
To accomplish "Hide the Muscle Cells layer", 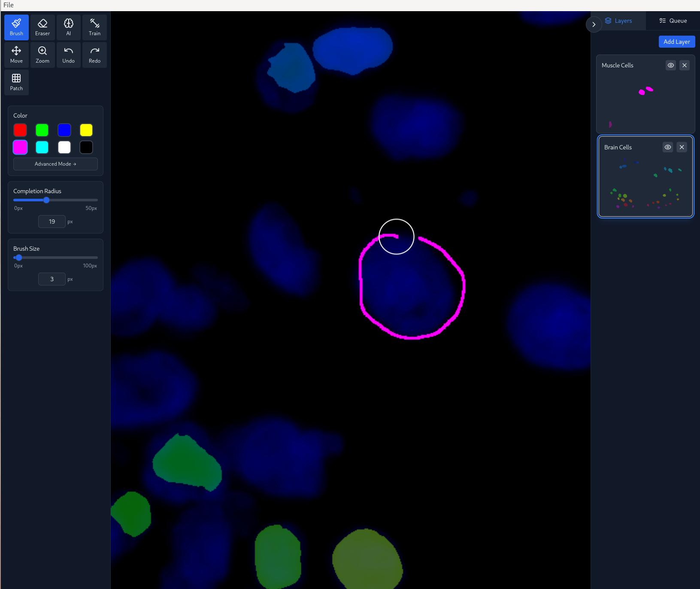I will pos(670,65).
